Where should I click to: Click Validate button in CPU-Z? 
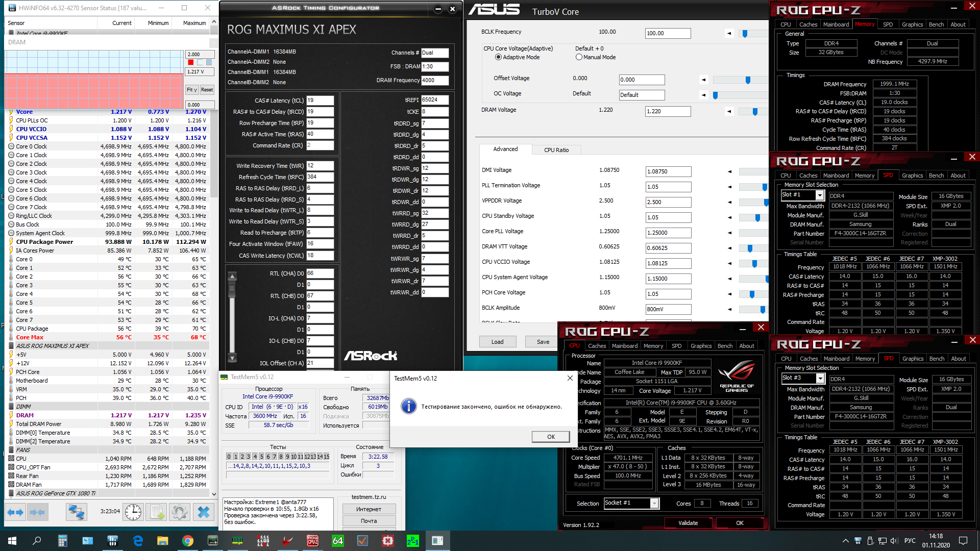(x=688, y=523)
